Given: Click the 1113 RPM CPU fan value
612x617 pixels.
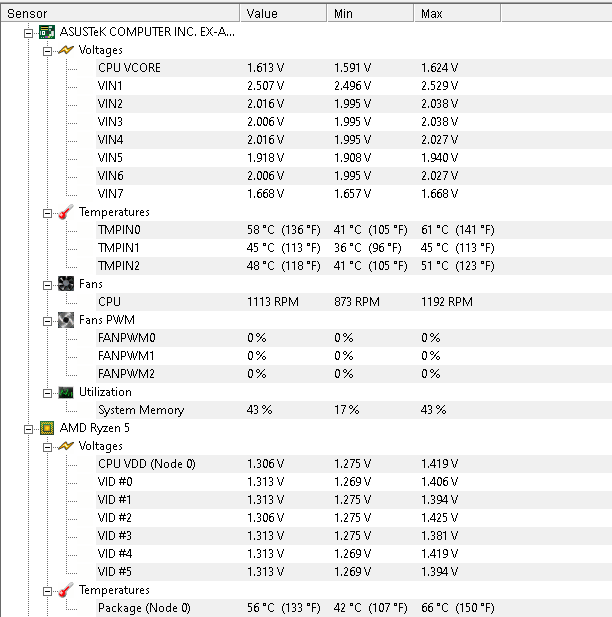Looking at the screenshot, I should (273, 302).
